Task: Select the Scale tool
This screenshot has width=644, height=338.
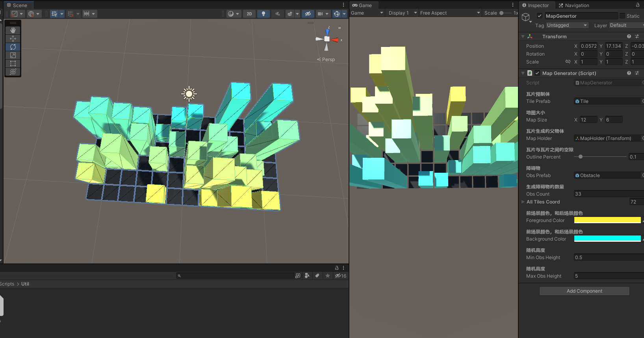Action: (13, 55)
